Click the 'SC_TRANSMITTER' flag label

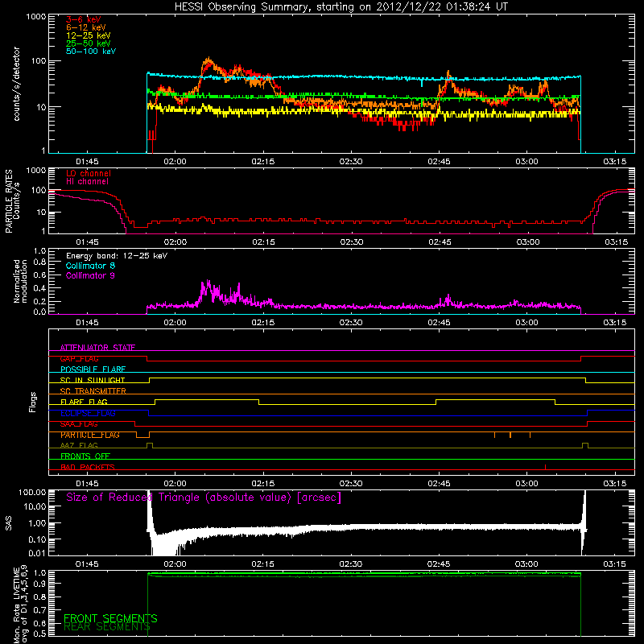tap(93, 391)
